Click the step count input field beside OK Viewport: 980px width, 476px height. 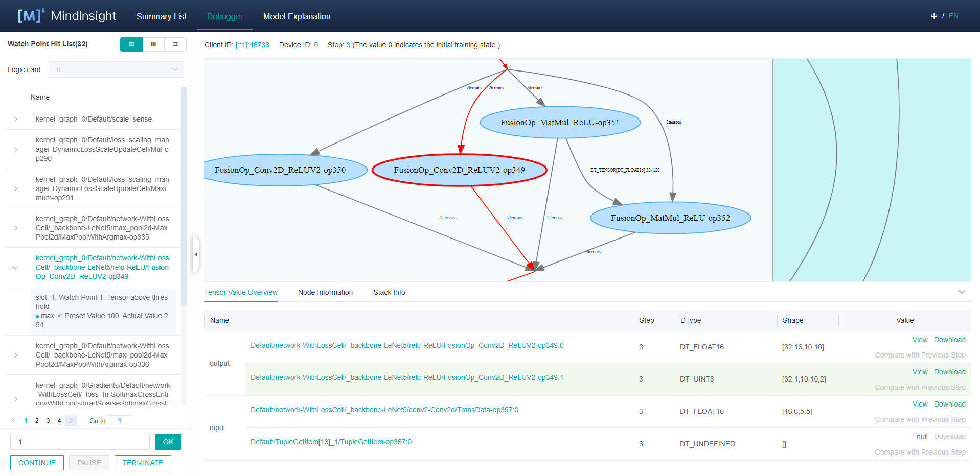[80, 442]
